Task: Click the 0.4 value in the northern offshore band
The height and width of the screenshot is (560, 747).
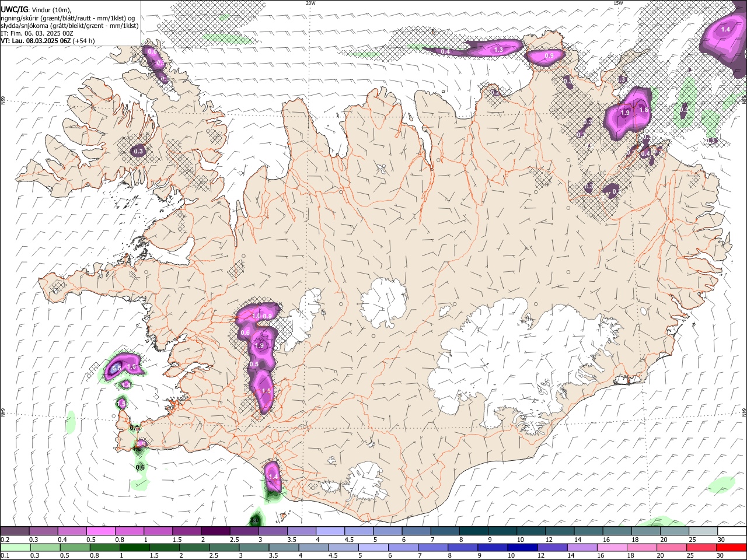Action: (445, 51)
